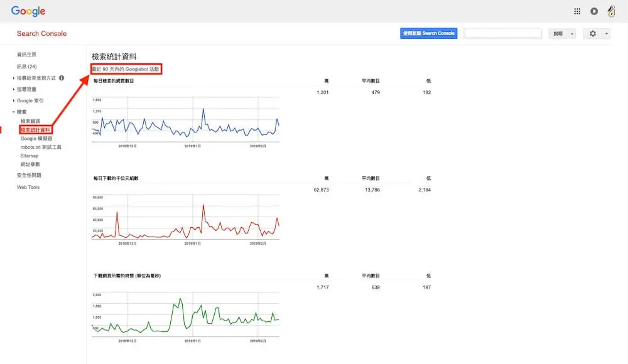Open the account avatar menu
Viewport: 628px width, 364px height.
pyautogui.click(x=611, y=11)
